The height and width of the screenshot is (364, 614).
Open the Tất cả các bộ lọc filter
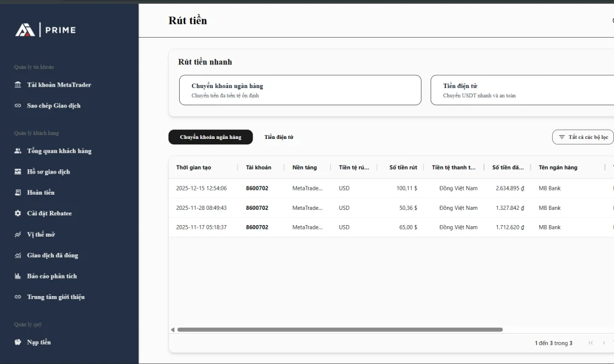pos(582,137)
